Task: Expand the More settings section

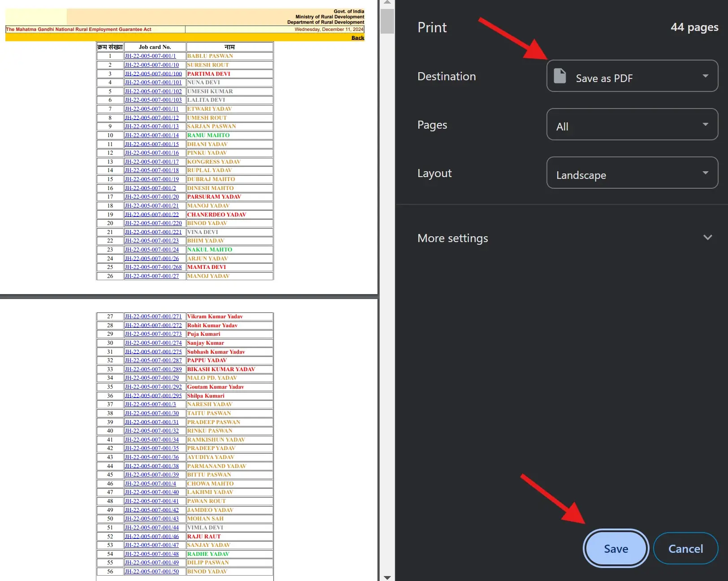Action: [x=564, y=238]
